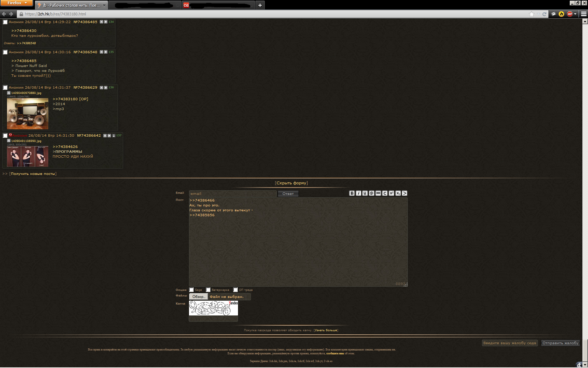
Task: Apply bold formatting in post toolbar
Action: 352,193
